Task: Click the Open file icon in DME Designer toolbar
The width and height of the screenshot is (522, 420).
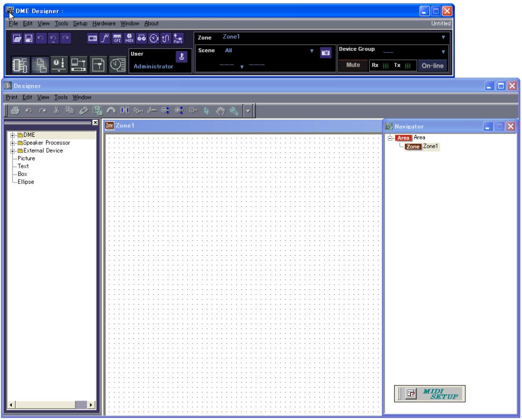Action: (17, 38)
